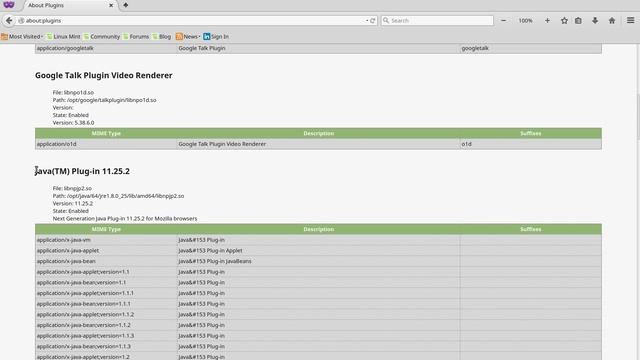
Task: Click the x-java-applet;version=1.1.2 cell
Action: click(106, 314)
